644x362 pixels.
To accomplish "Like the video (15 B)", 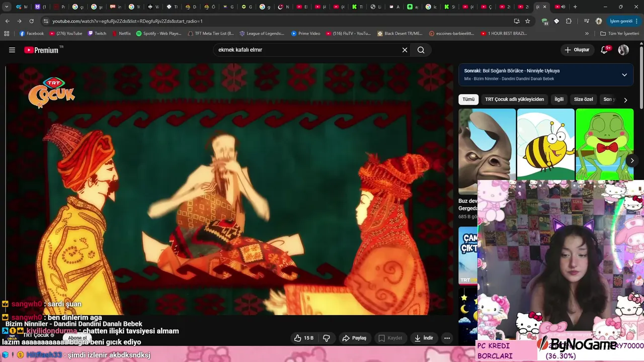I will (304, 338).
